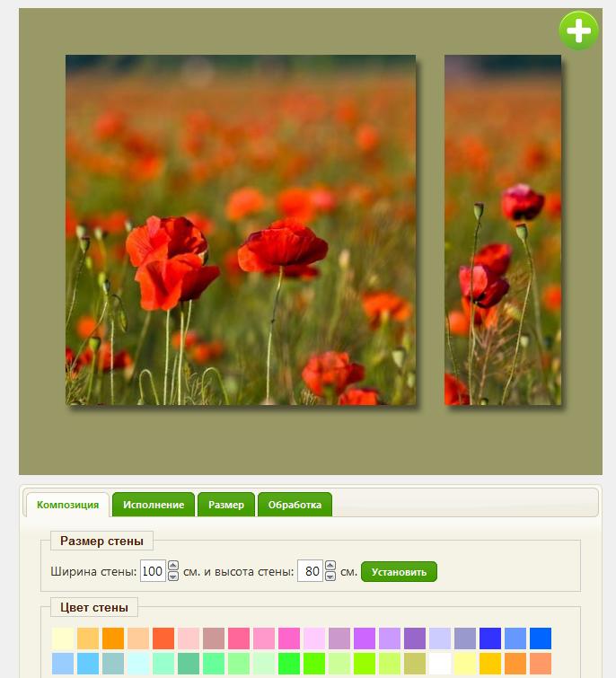Pick the bright blue swatch ending the first row
616x678 pixels.
[x=541, y=638]
